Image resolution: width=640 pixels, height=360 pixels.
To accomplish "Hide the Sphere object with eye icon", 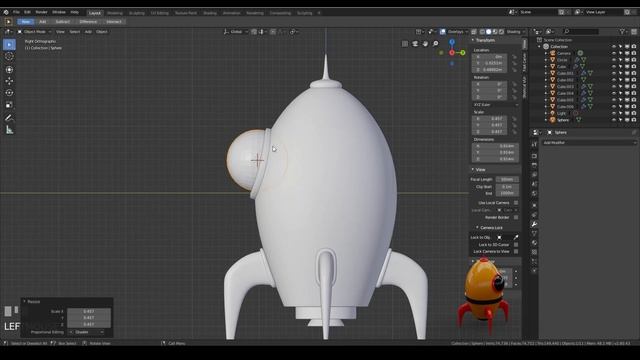I will pyautogui.click(x=614, y=120).
